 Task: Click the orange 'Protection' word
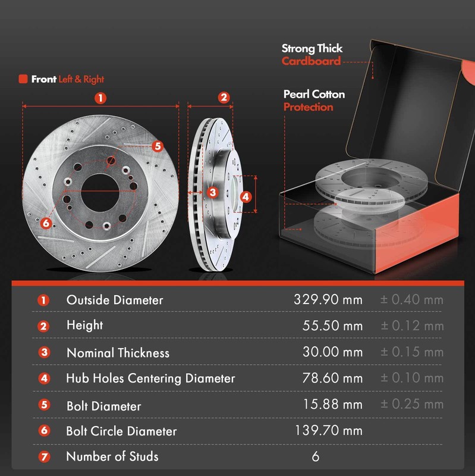click(x=308, y=107)
